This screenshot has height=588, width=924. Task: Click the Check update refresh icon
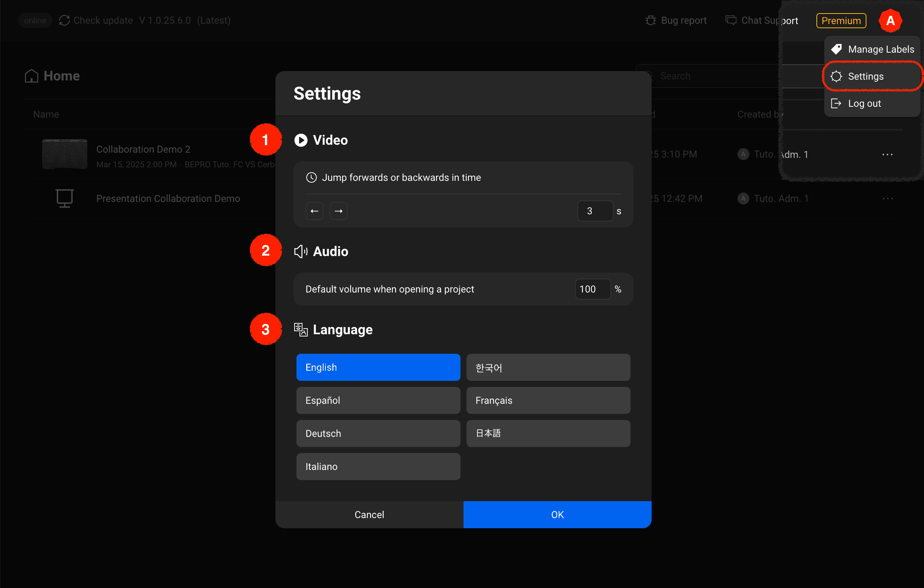64,21
